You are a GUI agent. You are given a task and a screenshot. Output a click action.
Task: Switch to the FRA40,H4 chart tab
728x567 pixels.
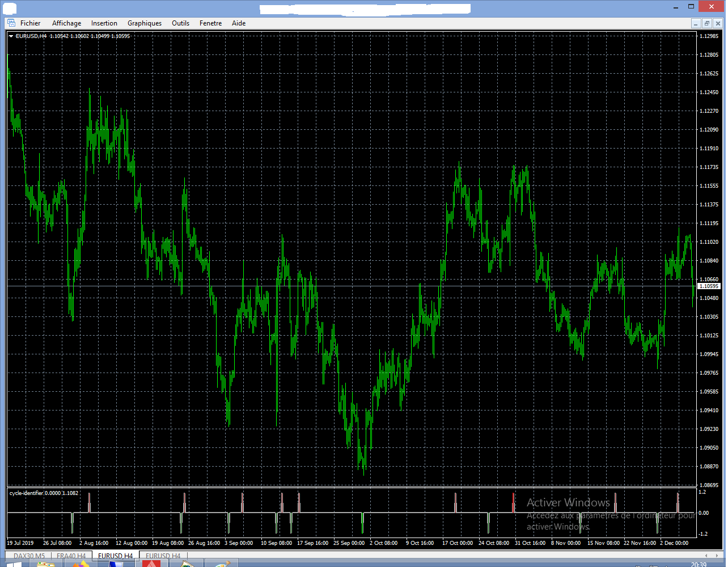click(x=71, y=556)
